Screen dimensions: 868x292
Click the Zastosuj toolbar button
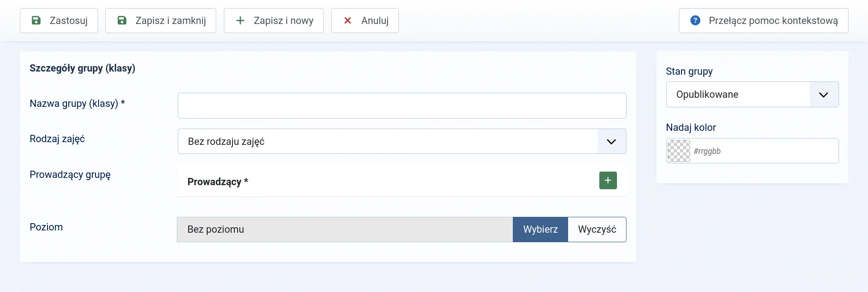click(x=59, y=20)
